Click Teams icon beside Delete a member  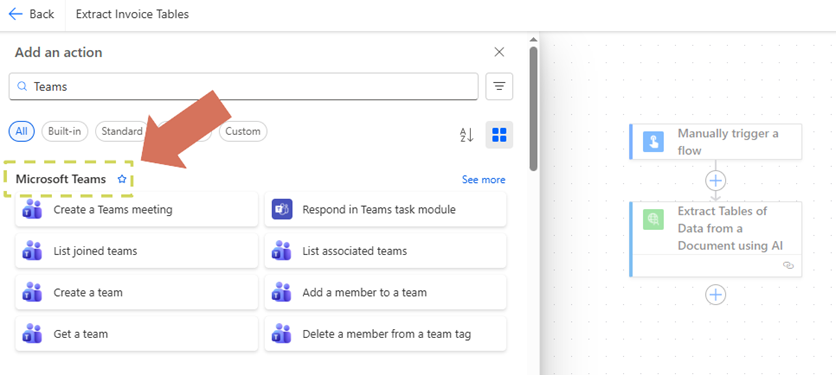(x=282, y=334)
